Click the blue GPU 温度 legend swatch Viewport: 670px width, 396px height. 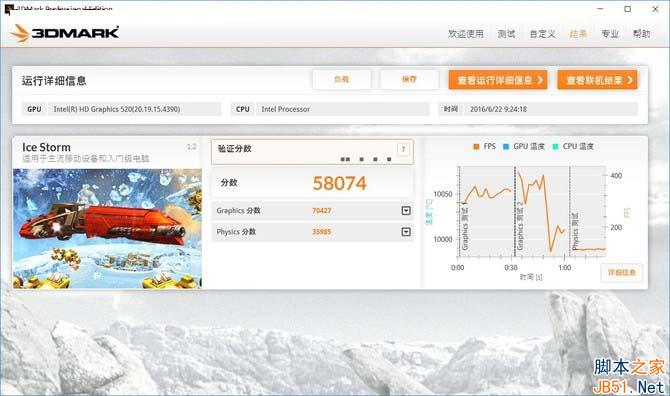506,147
